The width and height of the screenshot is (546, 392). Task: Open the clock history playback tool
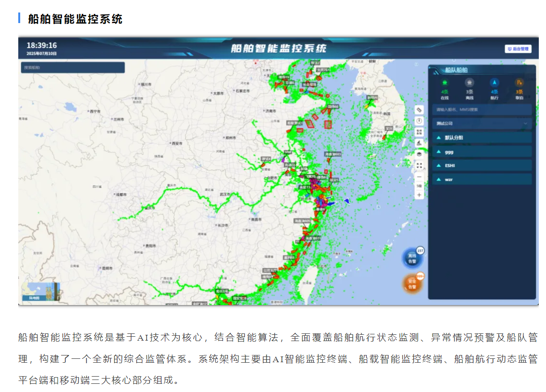419,121
